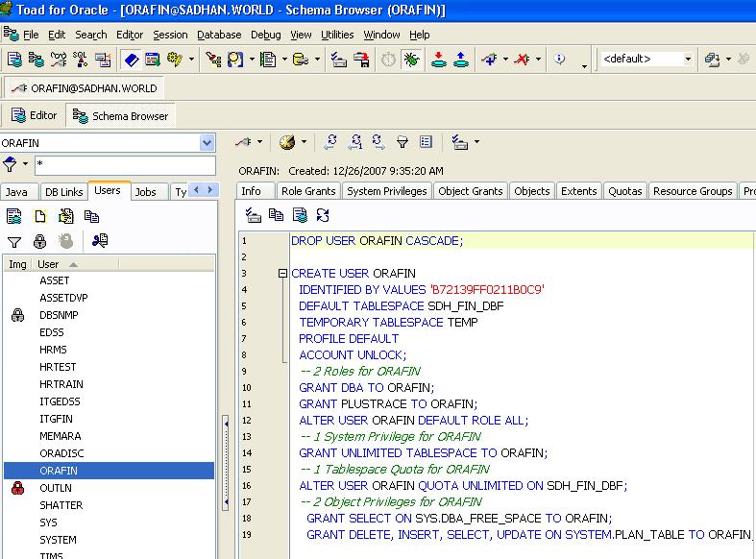Click copy script to clipboard icon
This screenshot has width=756, height=559.
tap(276, 215)
